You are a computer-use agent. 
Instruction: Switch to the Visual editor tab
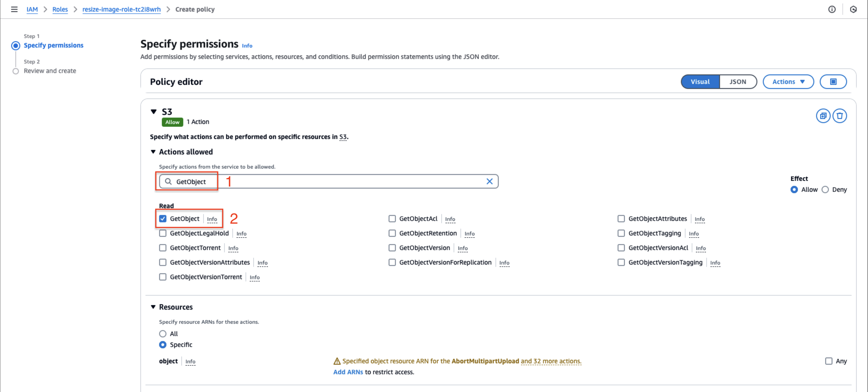click(700, 81)
